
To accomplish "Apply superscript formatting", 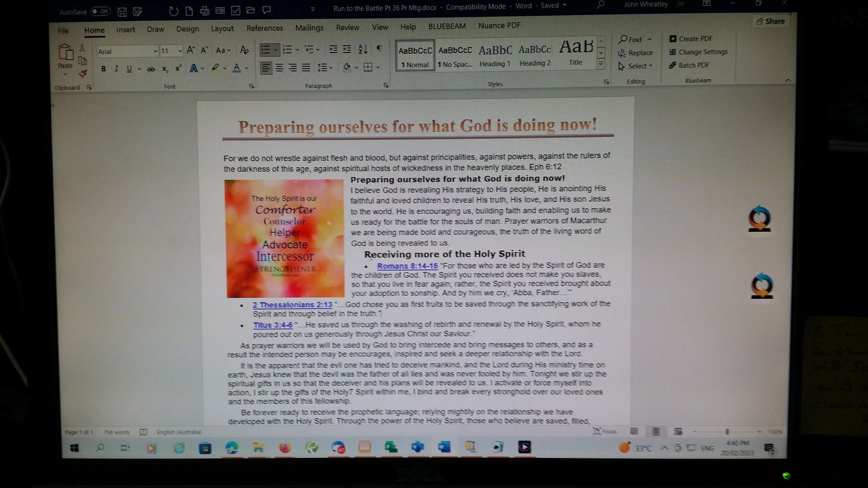I will [x=178, y=69].
